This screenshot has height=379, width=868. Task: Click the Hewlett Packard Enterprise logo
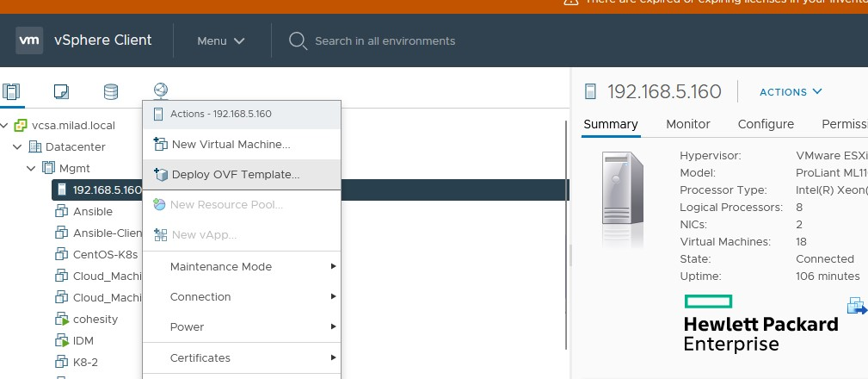[761, 324]
